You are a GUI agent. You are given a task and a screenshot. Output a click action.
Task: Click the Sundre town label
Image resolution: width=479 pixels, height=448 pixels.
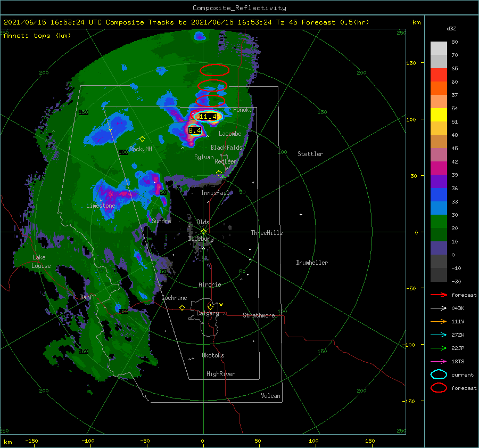pos(161,221)
